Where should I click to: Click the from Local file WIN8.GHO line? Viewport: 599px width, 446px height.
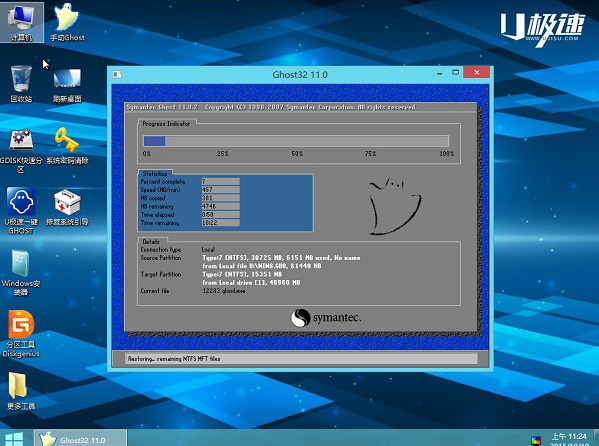(262, 266)
